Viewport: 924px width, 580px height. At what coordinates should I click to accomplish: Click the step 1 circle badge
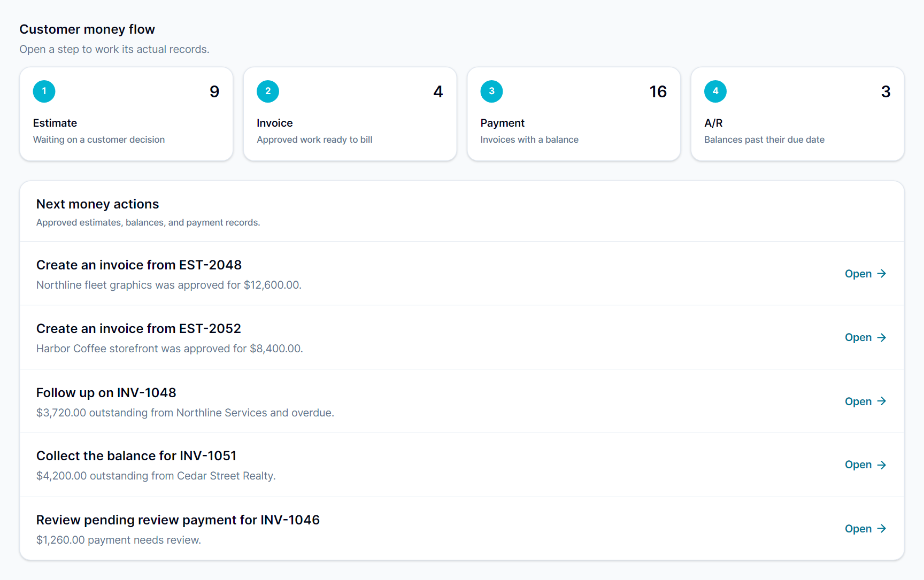pyautogui.click(x=44, y=91)
